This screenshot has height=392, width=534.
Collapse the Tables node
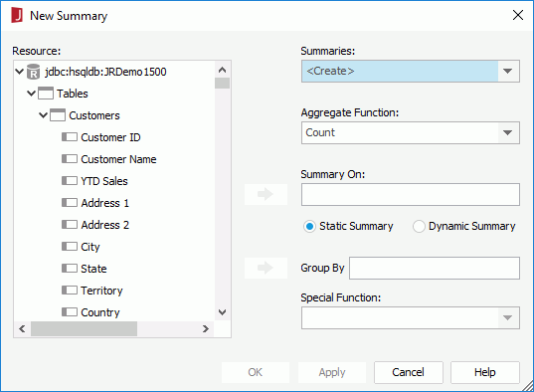point(32,94)
